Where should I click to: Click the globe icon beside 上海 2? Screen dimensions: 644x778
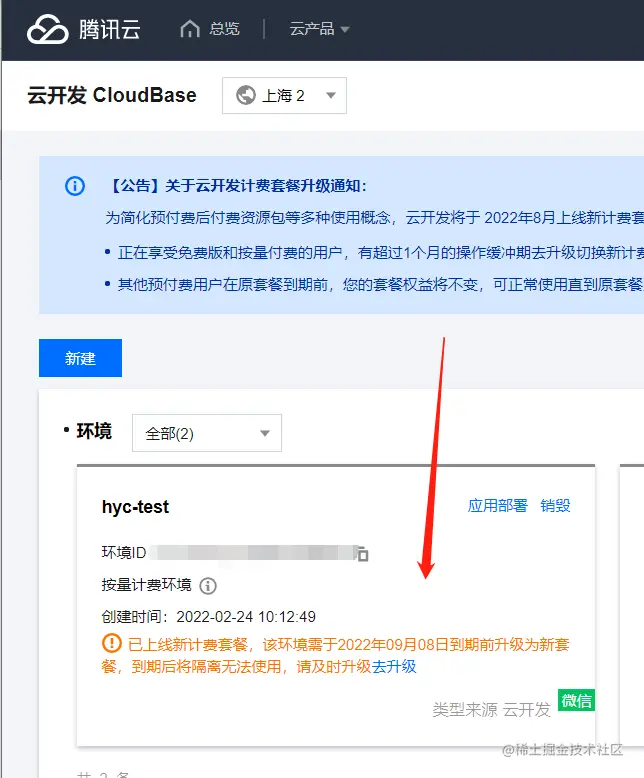[x=246, y=95]
